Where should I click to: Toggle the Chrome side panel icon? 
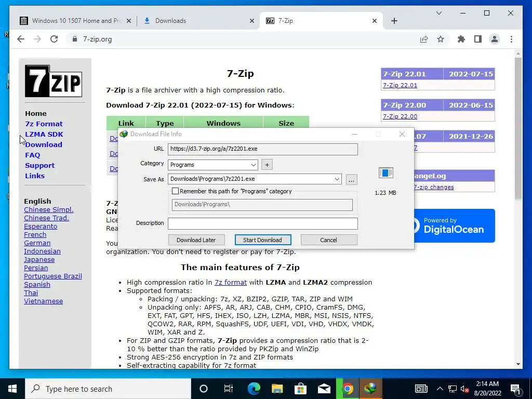click(x=478, y=39)
